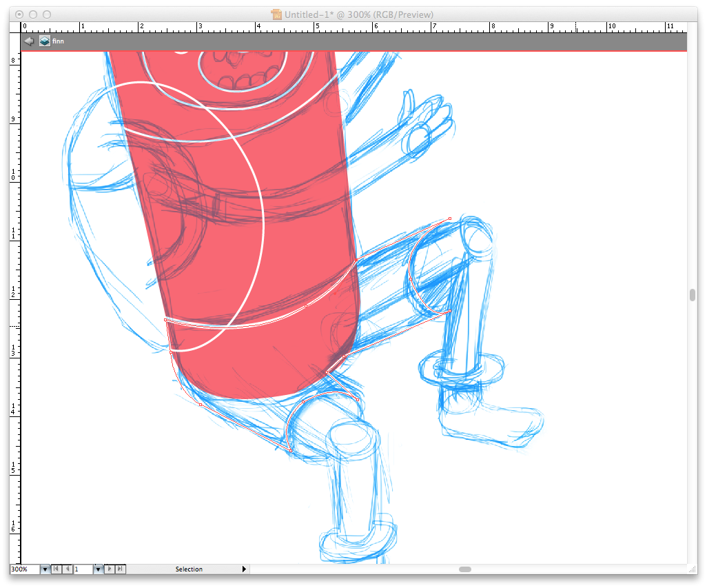The image size is (707, 588).
Task: Expand the status bar Selection popup arrow
Action: (x=243, y=569)
